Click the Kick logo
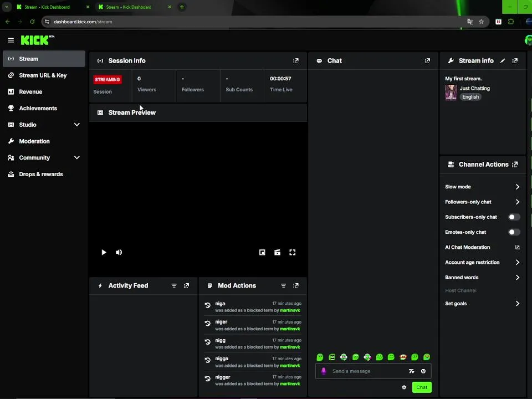Viewport: 532px width, 399px height. point(37,40)
